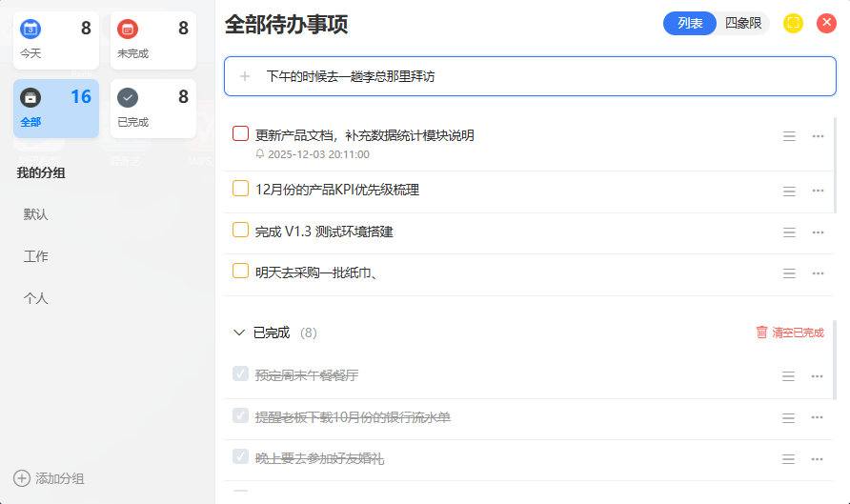Switch to the 四象限 view tab

pyautogui.click(x=743, y=24)
